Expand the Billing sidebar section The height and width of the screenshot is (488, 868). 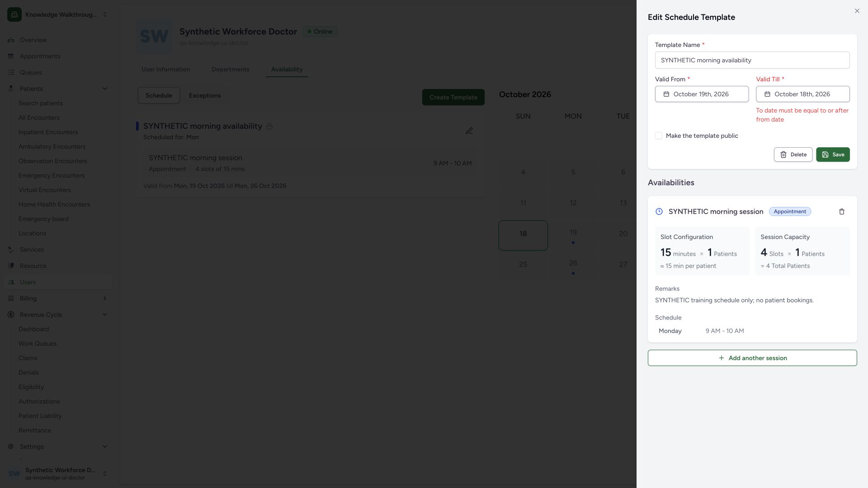(x=105, y=298)
